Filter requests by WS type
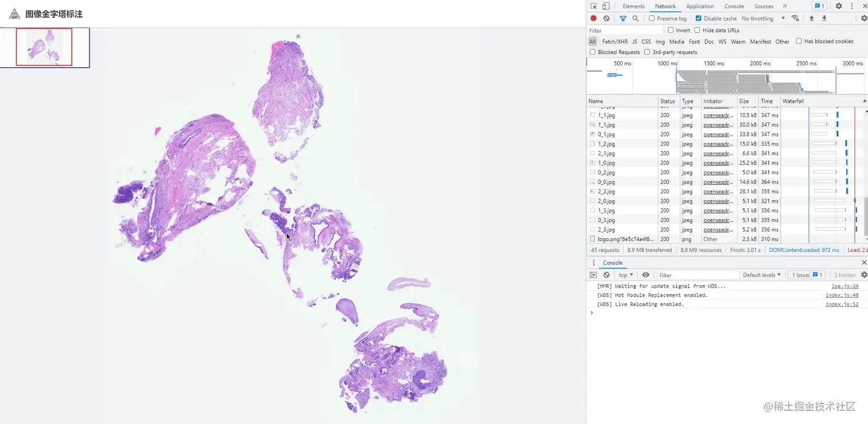 722,42
